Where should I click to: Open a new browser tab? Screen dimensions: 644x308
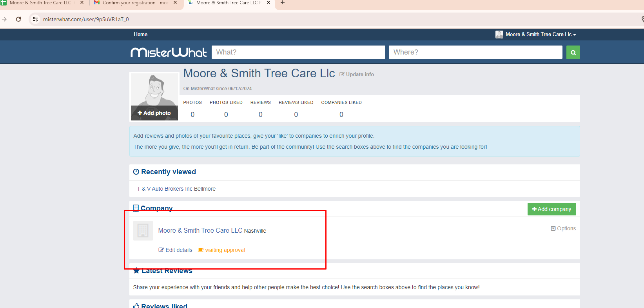click(x=282, y=3)
